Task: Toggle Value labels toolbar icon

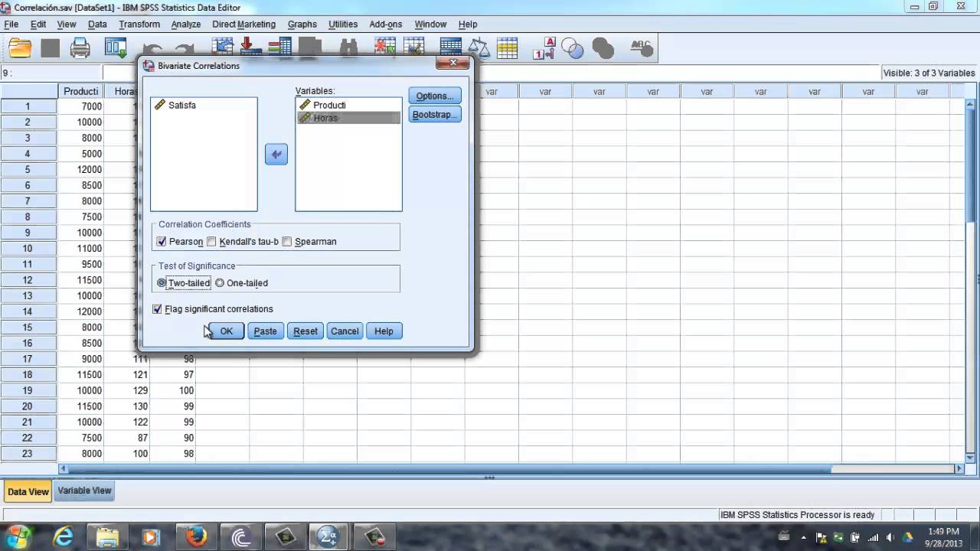Action: click(x=544, y=48)
